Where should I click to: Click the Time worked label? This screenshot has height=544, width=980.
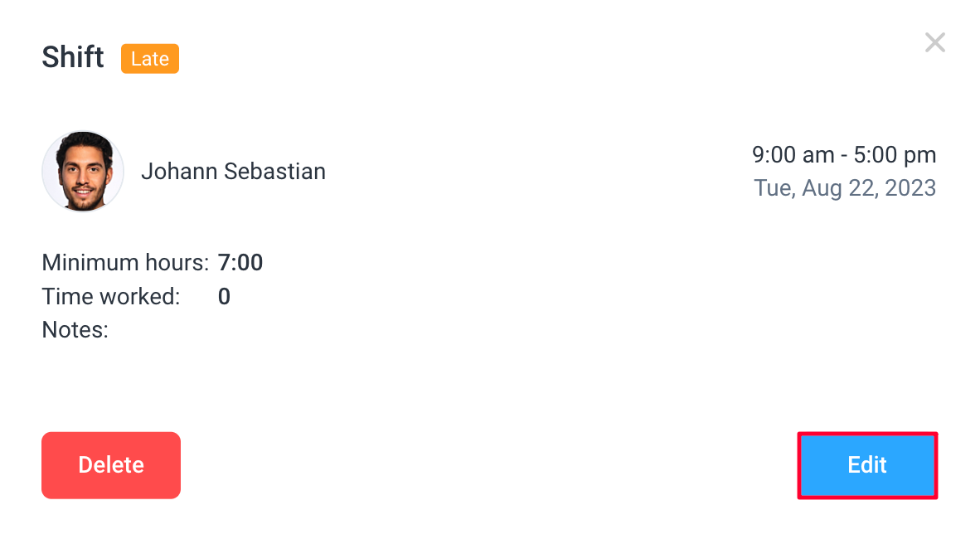pyautogui.click(x=110, y=296)
